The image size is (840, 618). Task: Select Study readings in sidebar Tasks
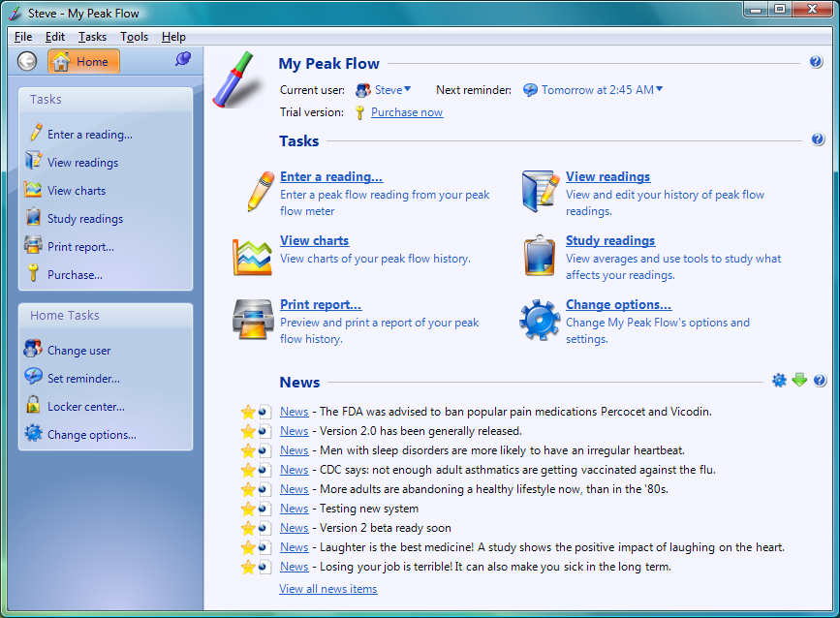[85, 219]
